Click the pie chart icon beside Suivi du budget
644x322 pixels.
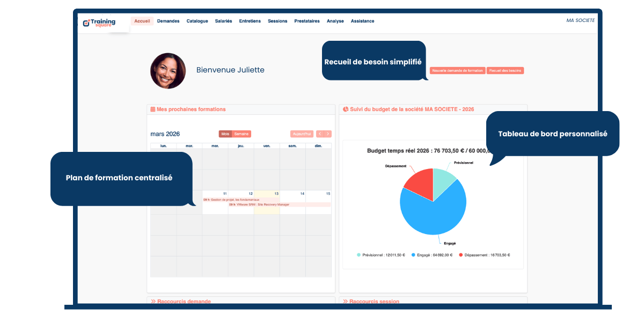346,109
